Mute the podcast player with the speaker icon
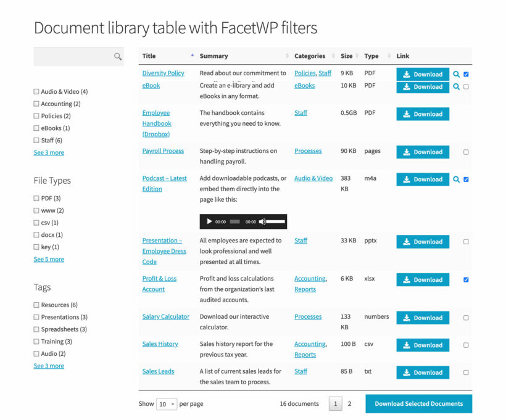This screenshot has width=506, height=420. click(263, 221)
